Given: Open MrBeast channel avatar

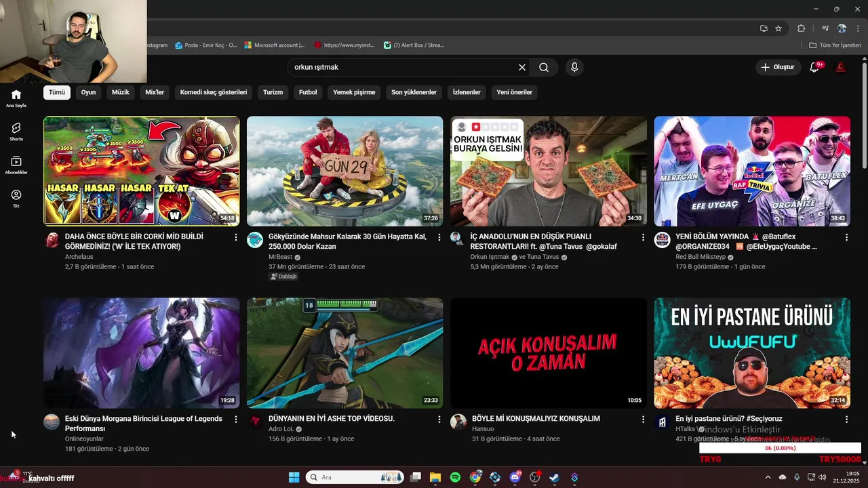Looking at the screenshot, I should coord(255,240).
